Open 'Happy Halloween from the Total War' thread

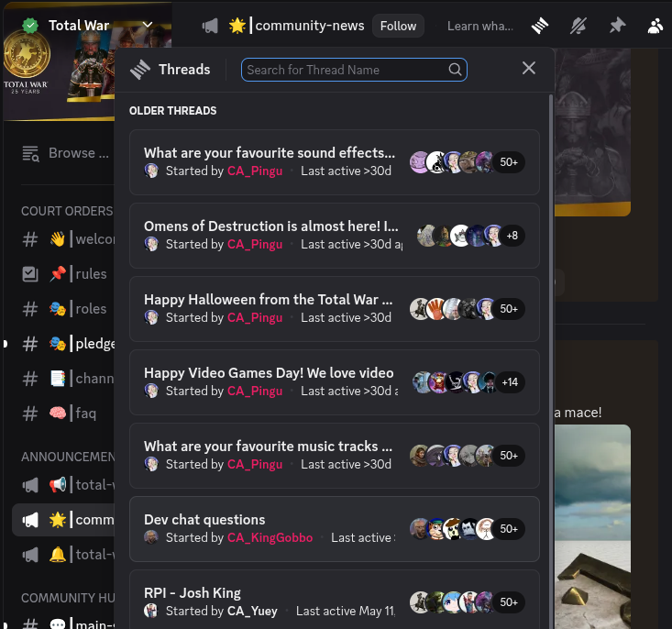335,309
